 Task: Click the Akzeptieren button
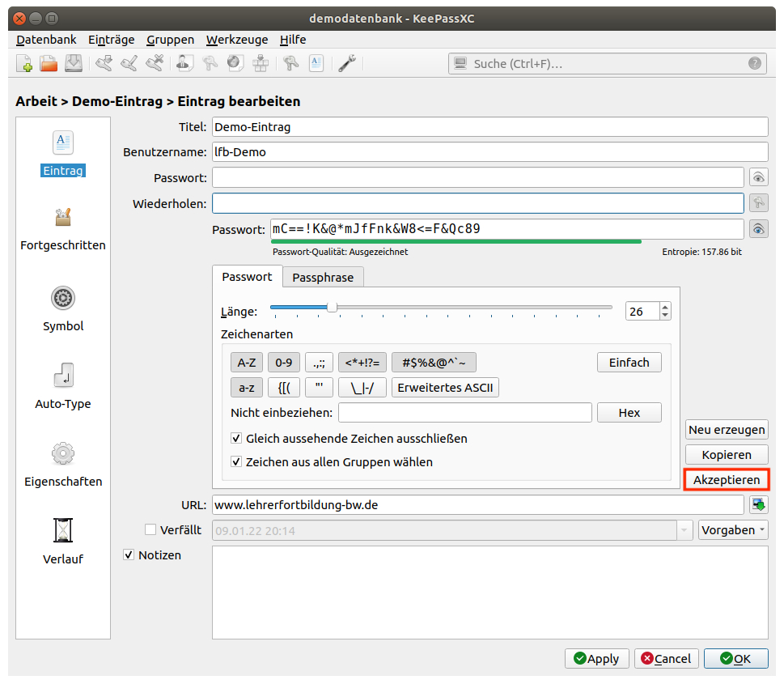point(727,480)
